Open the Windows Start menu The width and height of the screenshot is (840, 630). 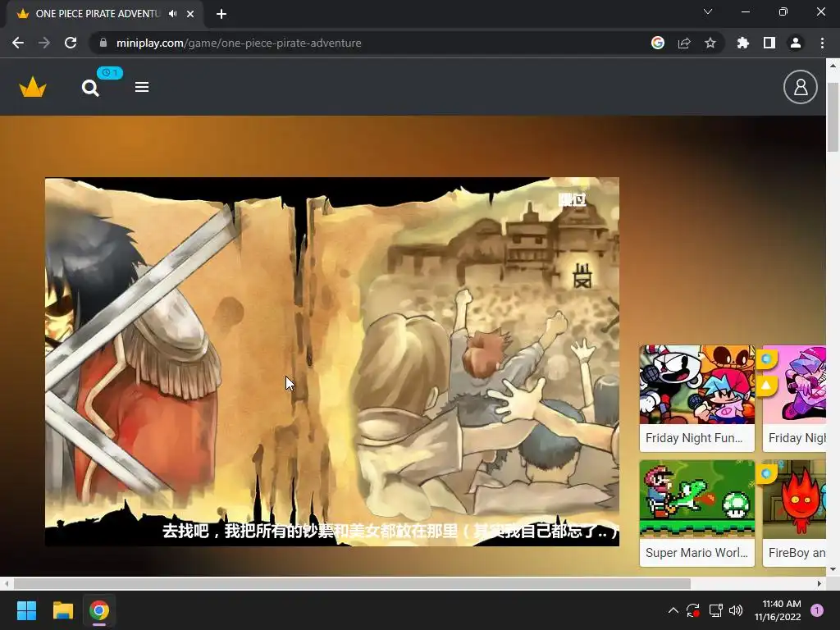pos(26,610)
